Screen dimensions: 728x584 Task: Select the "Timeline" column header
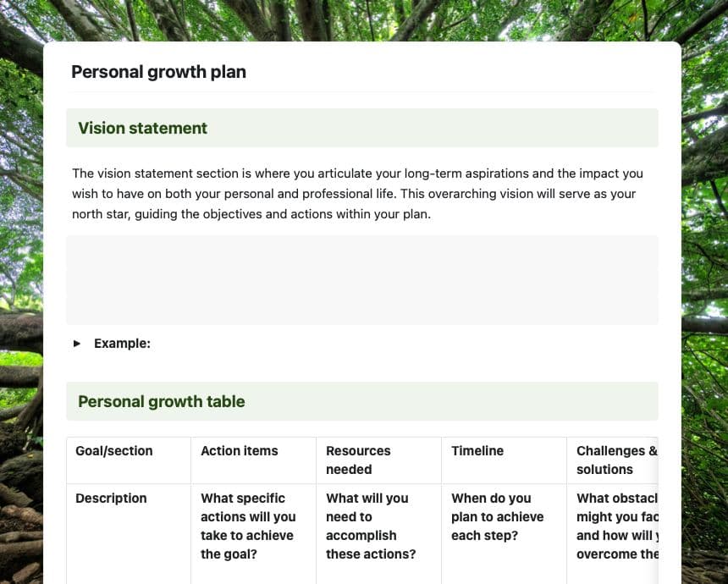coord(477,451)
